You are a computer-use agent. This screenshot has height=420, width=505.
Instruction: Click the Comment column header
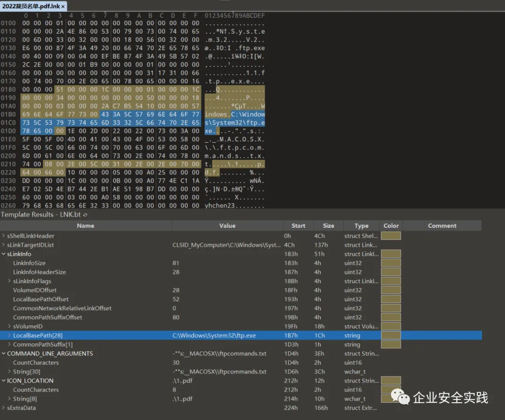click(442, 225)
